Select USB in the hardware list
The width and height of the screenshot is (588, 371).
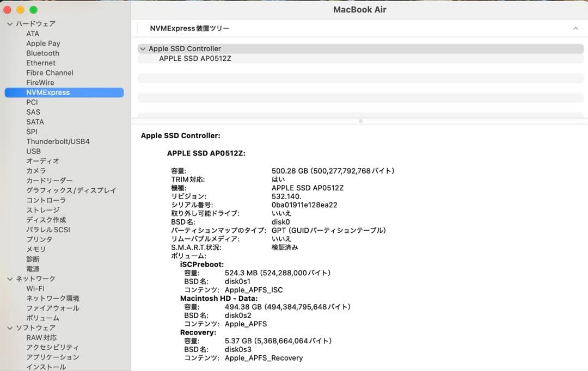(x=33, y=151)
